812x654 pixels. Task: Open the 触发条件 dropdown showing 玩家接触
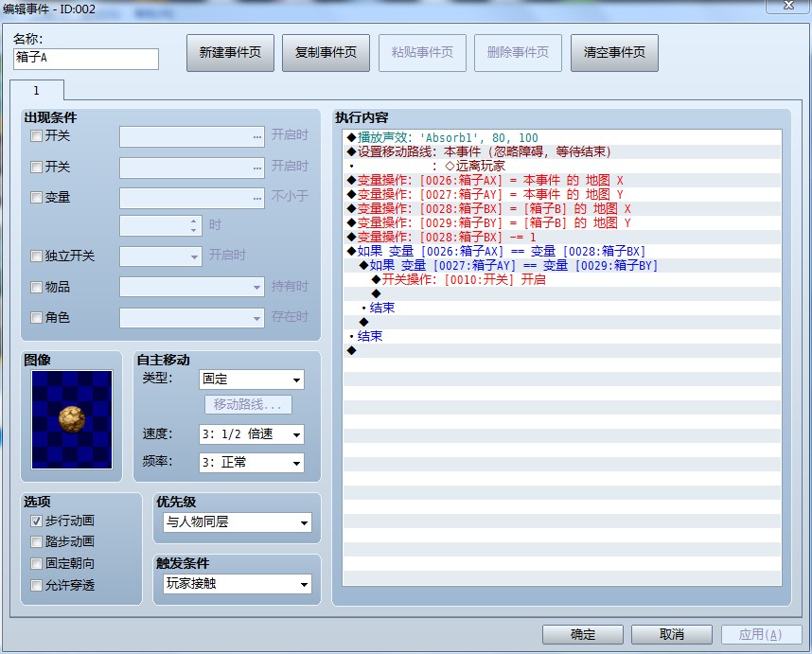click(x=238, y=584)
